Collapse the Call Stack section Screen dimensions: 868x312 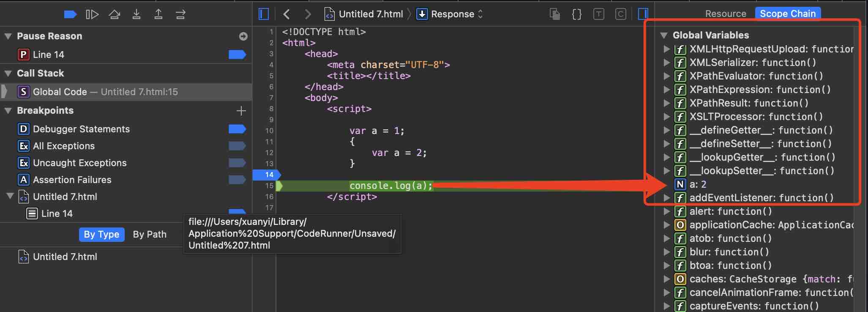8,74
